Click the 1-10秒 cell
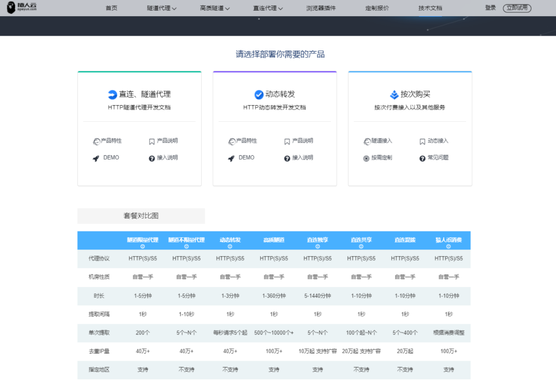The width and height of the screenshot is (556, 392). coord(186,314)
